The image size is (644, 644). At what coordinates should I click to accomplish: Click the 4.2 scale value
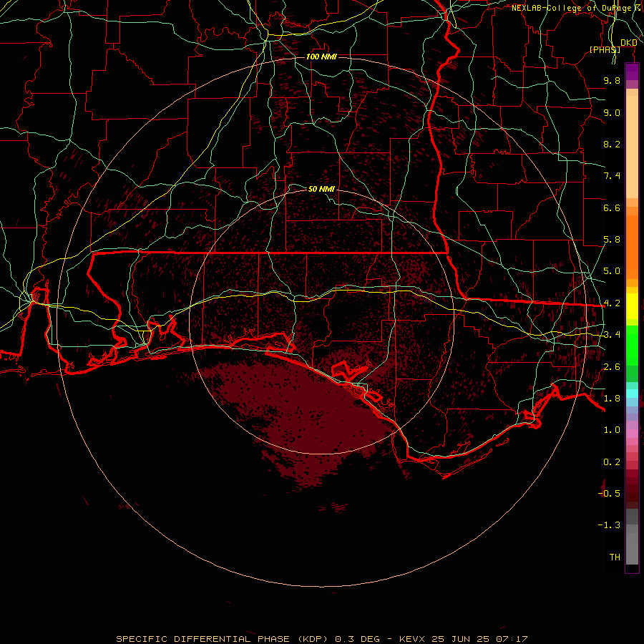coord(612,303)
